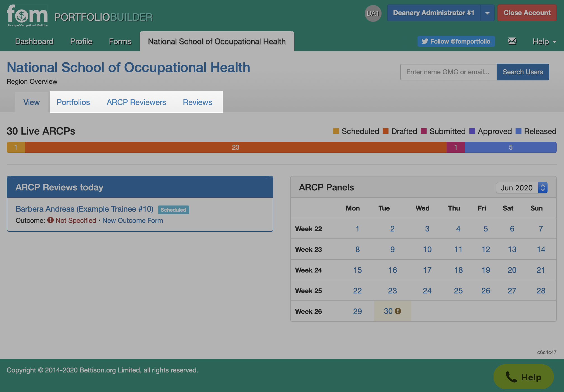This screenshot has width=564, height=392.
Task: Open the DA1 user avatar
Action: click(373, 13)
